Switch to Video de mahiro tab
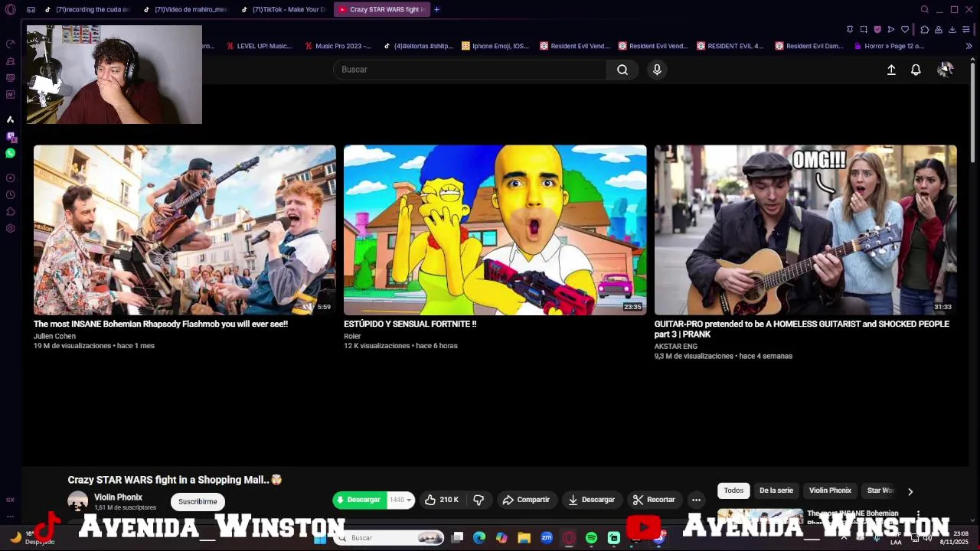 click(x=185, y=10)
